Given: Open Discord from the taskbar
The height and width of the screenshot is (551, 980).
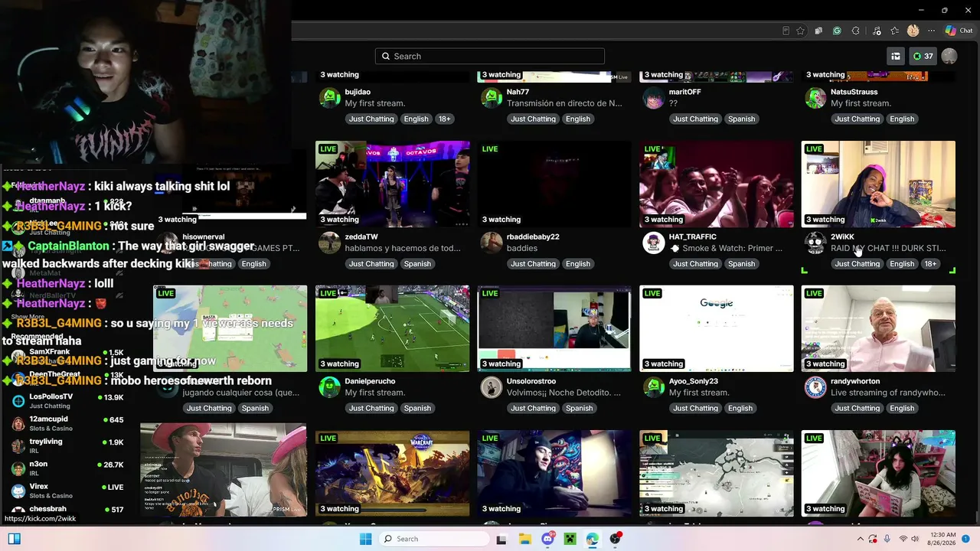Looking at the screenshot, I should coord(547,539).
